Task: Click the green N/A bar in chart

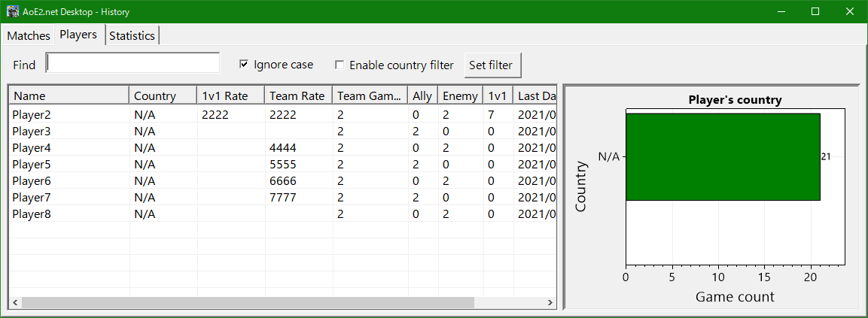Action: 722,156
